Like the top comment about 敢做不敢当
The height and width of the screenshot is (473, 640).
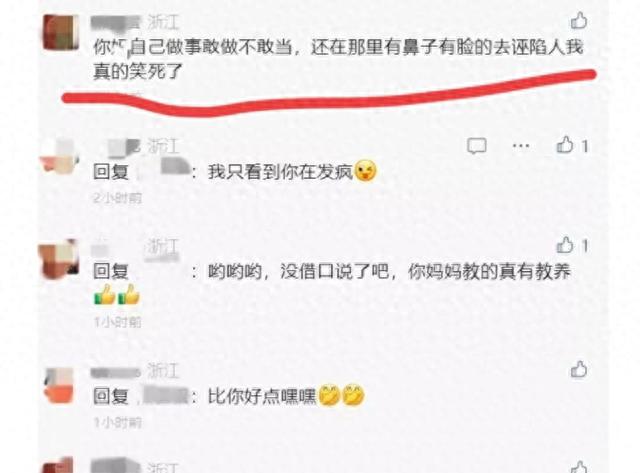pos(579,20)
